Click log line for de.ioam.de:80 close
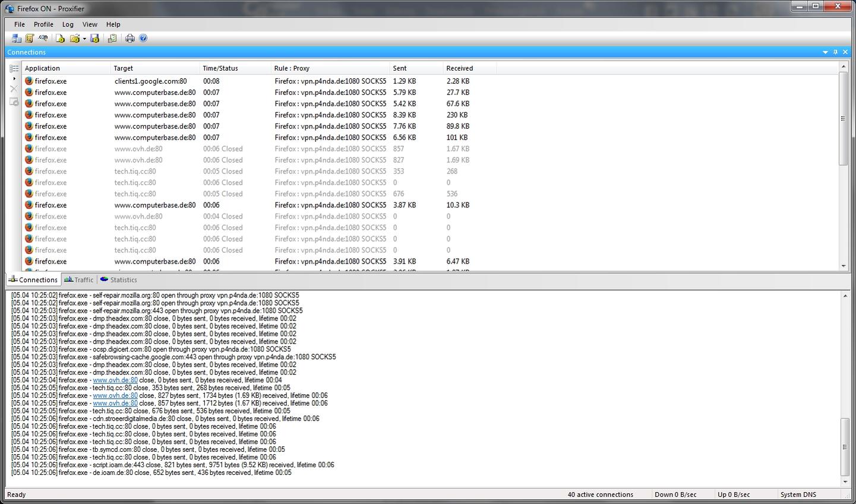 pos(151,473)
